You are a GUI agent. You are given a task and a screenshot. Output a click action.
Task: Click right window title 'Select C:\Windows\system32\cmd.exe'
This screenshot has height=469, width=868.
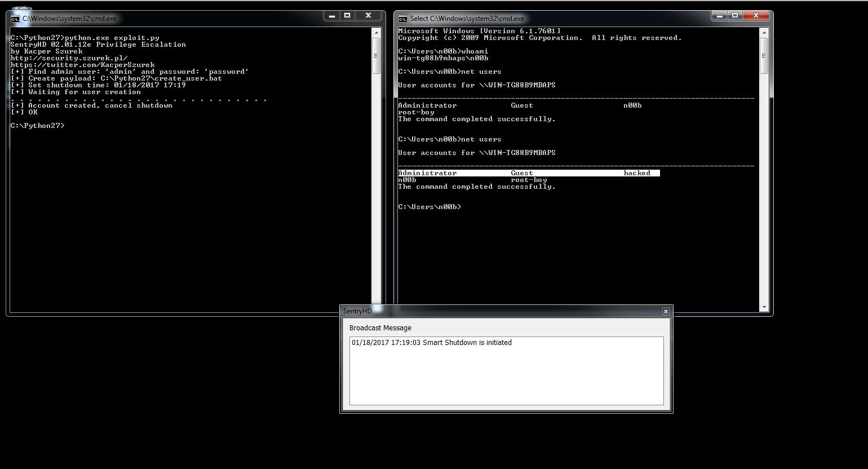467,19
